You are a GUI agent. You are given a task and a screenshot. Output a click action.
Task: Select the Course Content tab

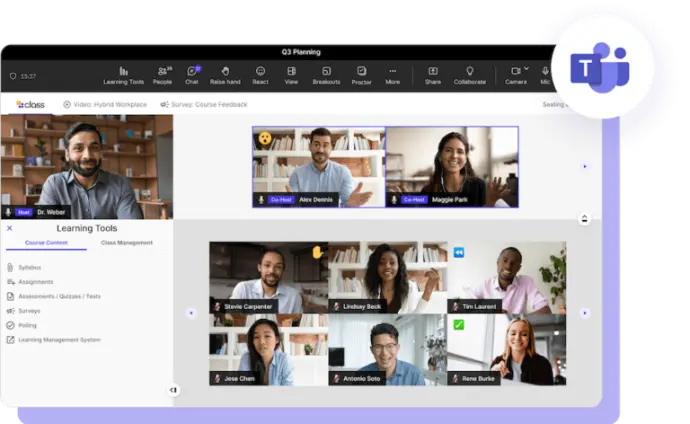tap(46, 243)
